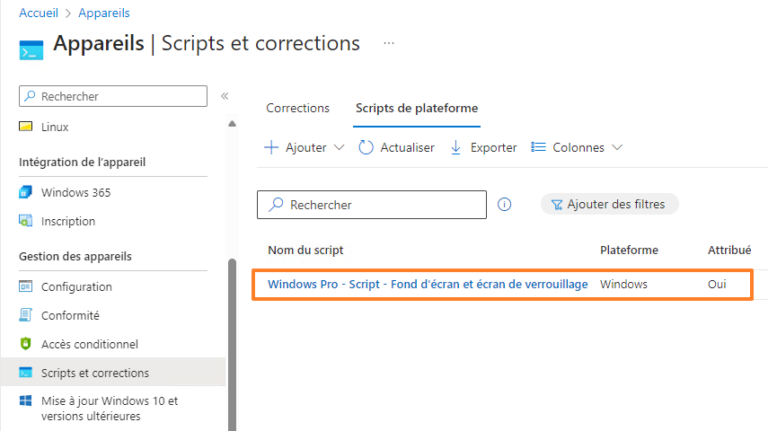
Task: Open the Windows Pro script link
Action: (x=427, y=284)
